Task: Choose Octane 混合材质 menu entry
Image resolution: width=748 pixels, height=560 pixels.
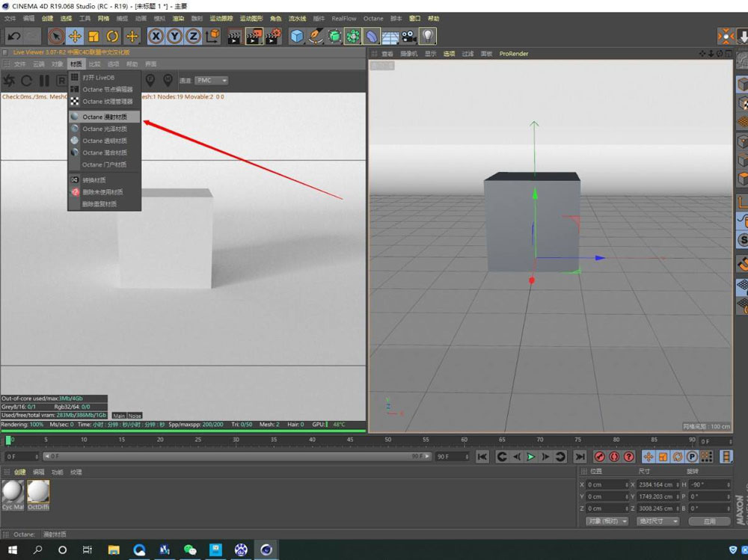Action: click(x=105, y=153)
